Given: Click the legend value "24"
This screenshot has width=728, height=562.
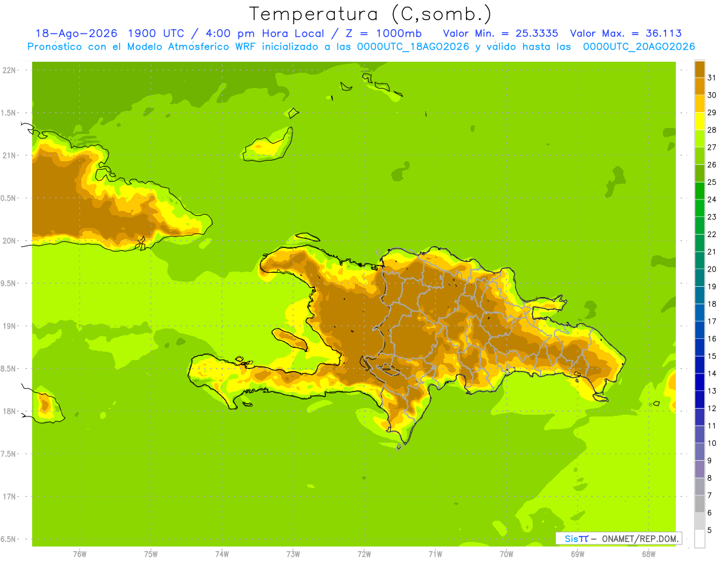Looking at the screenshot, I should (712, 199).
